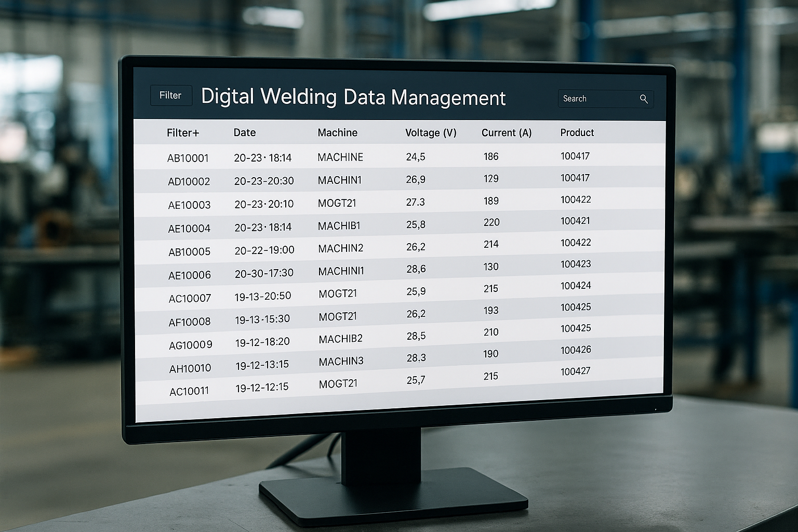Select voltage value 28,6 in AE10006 row
This screenshot has height=532, width=798.
(416, 269)
